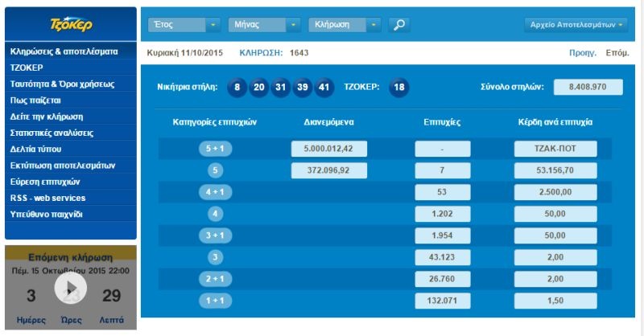
Task: Open the Κλήρωση dropdown
Action: pyautogui.click(x=345, y=25)
